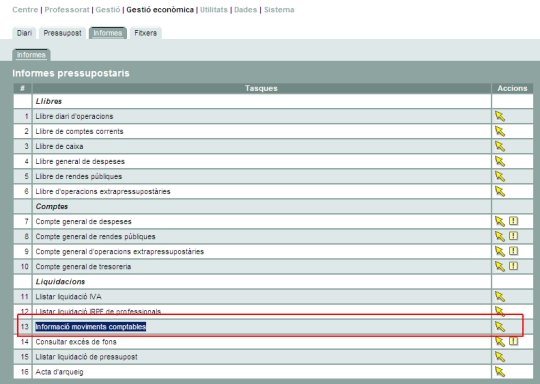Viewport: 540px width, 384px height.
Task: Click the Tasques column header
Action: click(261, 88)
